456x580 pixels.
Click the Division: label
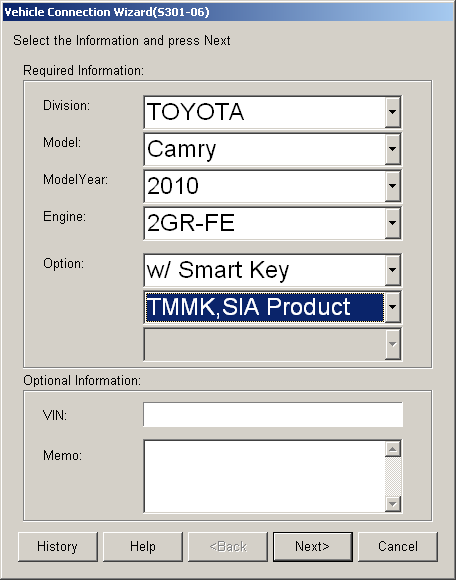click(x=67, y=105)
